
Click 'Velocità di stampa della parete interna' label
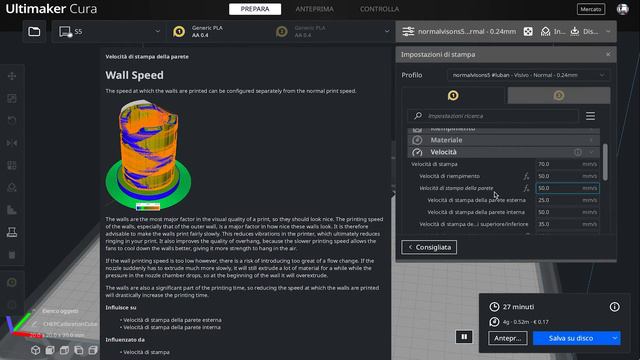click(476, 212)
